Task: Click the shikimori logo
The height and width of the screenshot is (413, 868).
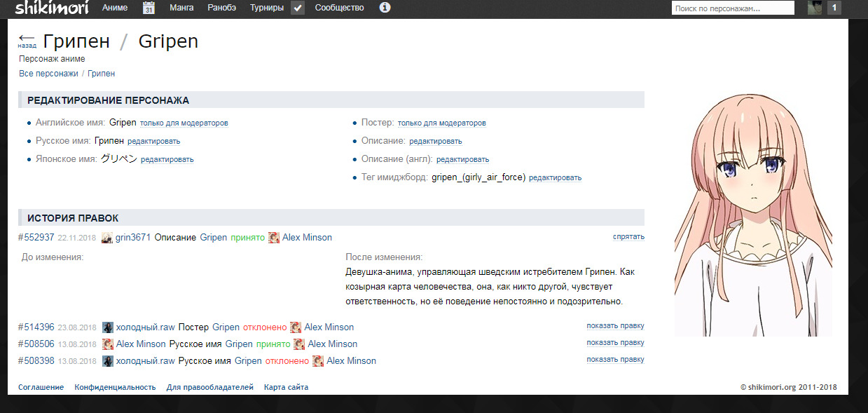Action: click(49, 8)
